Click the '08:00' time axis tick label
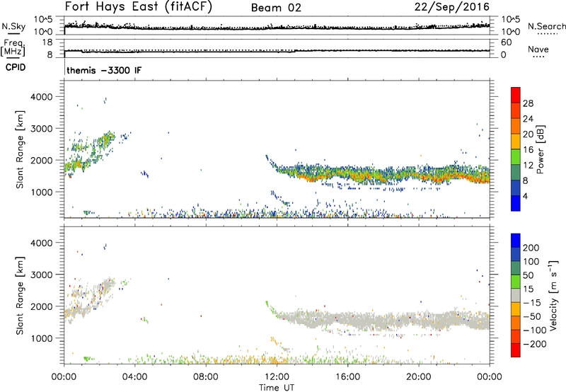566x392 pixels. click(x=206, y=377)
